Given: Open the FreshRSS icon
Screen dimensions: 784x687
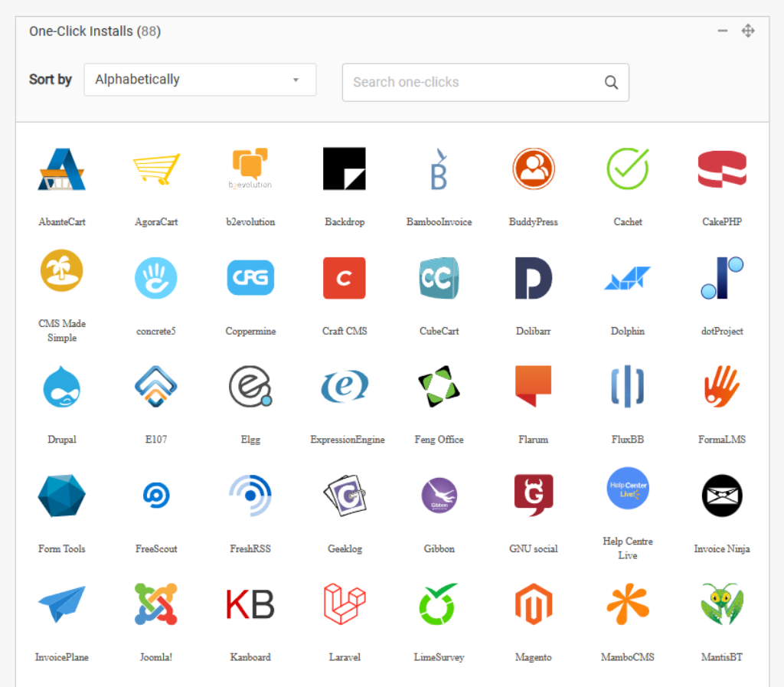Looking at the screenshot, I should (250, 496).
